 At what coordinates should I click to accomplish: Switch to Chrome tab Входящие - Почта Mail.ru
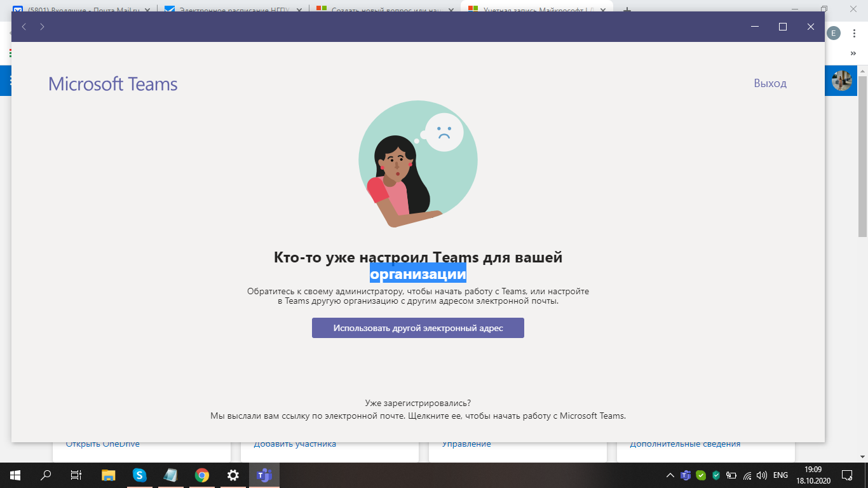pyautogui.click(x=83, y=10)
